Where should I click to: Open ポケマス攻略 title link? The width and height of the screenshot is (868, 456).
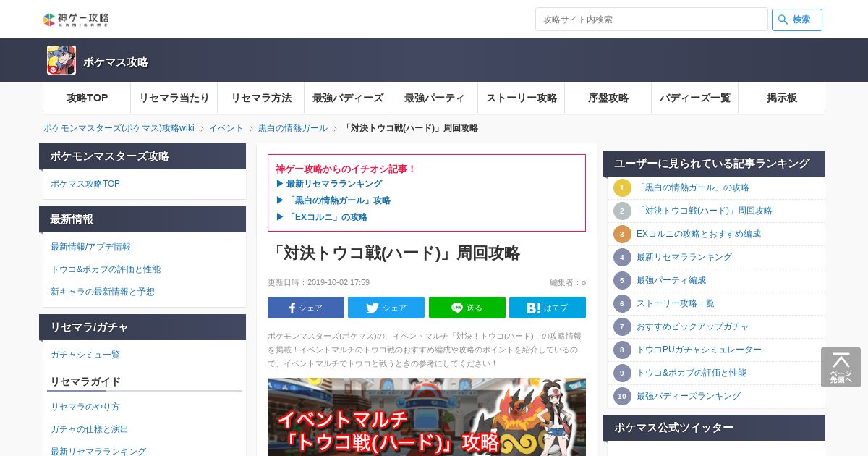116,62
